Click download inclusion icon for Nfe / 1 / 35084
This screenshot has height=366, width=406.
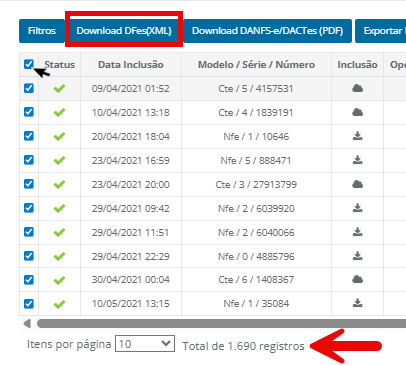point(358,303)
